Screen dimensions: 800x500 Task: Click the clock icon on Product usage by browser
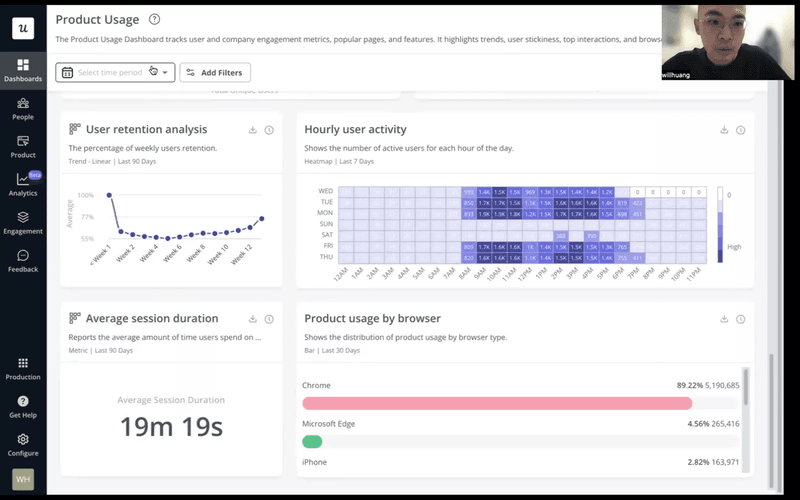[x=740, y=319]
